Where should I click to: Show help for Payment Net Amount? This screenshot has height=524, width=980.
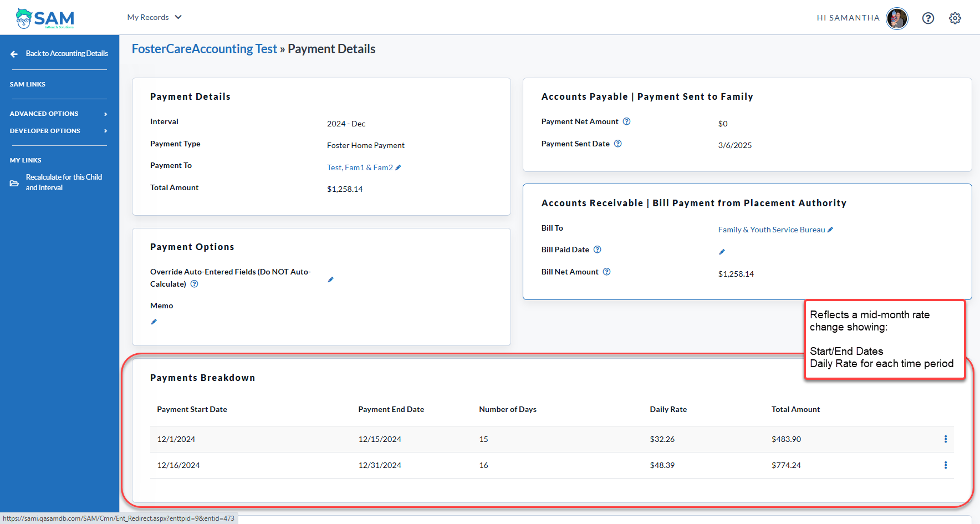tap(626, 121)
